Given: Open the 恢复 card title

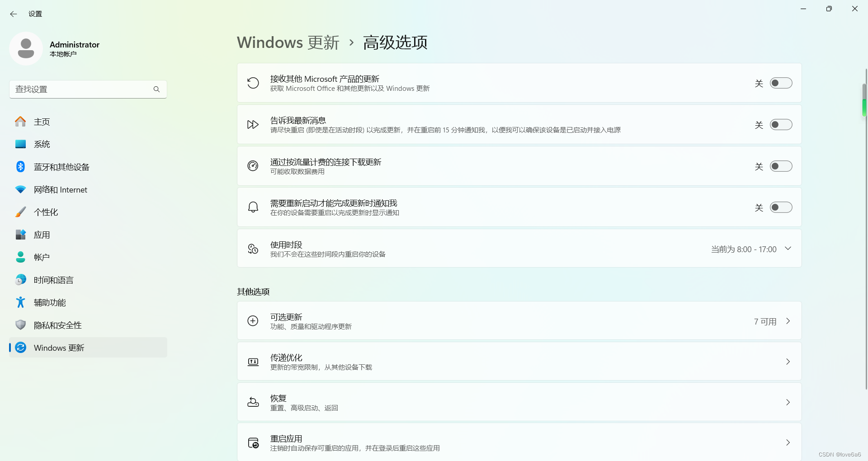Looking at the screenshot, I should tap(278, 398).
